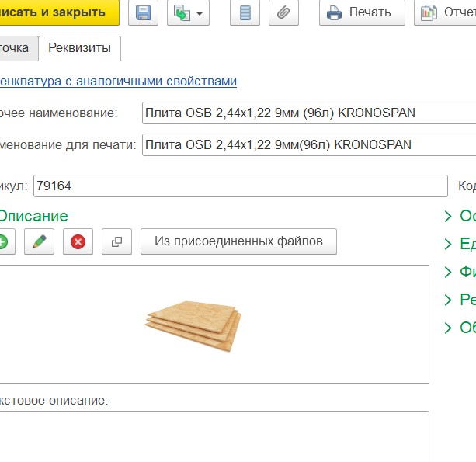Viewport: 476px width, 462px height.
Task: Expand the collapsed section labeled 'Фи'
Action: tap(459, 272)
